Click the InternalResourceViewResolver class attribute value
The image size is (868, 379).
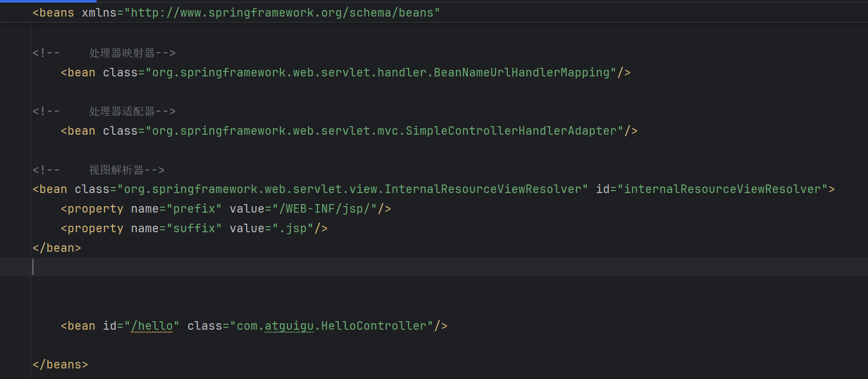(x=355, y=189)
